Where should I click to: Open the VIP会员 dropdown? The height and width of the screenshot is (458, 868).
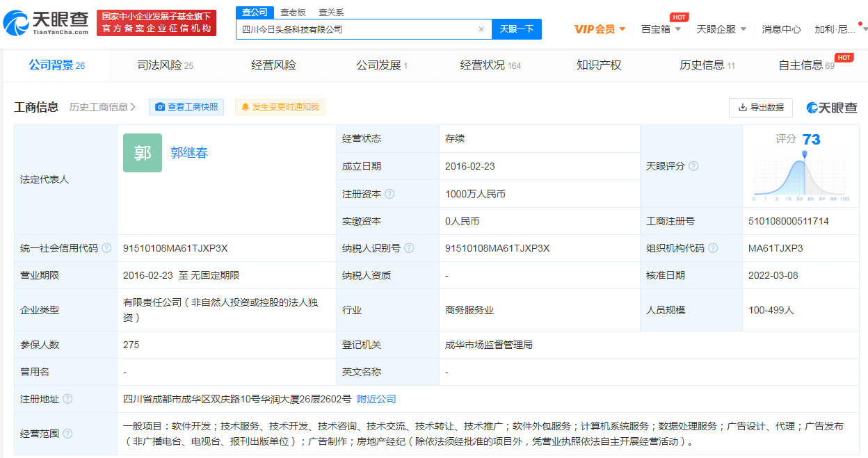click(x=600, y=29)
